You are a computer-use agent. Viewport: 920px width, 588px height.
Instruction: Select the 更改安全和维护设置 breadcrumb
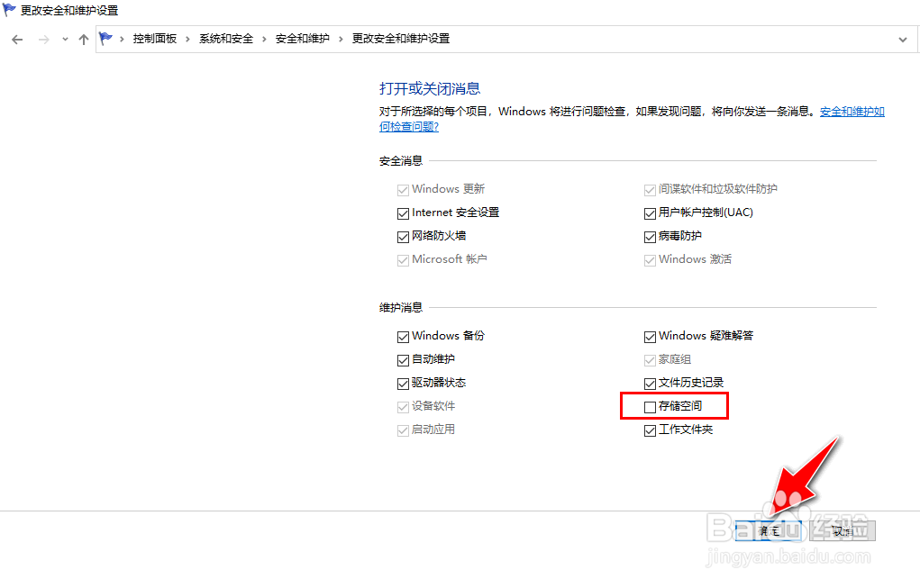[x=401, y=39]
